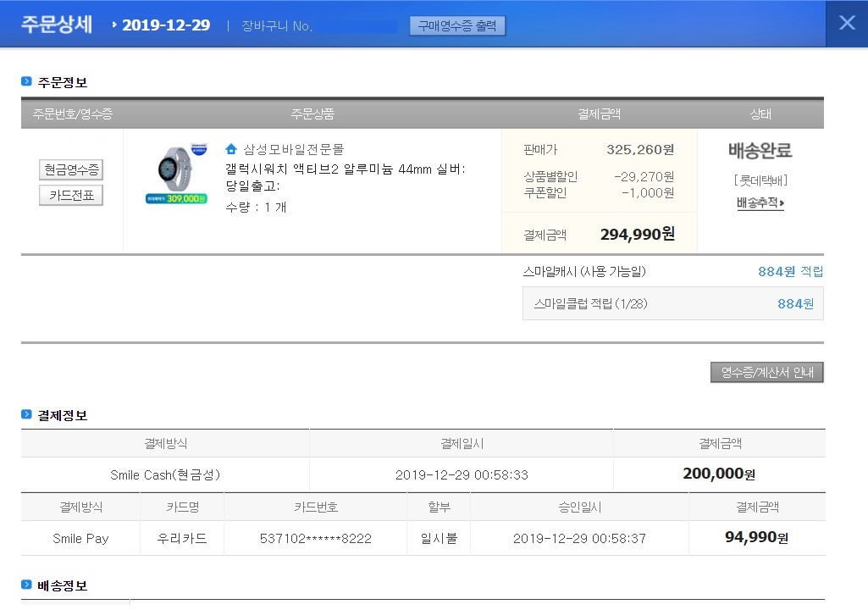Open the 삼성모바일전문몰 shop link
This screenshot has width=868, height=610.
[293, 149]
